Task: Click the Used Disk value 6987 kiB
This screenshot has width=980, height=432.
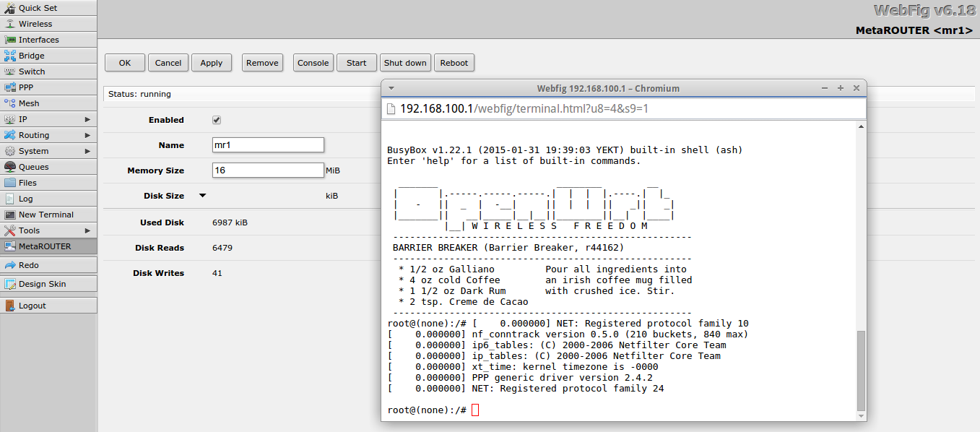Action: (230, 223)
